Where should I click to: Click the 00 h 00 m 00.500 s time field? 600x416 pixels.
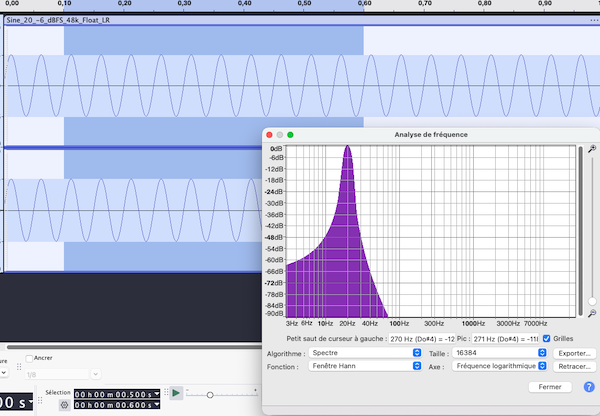[117, 394]
